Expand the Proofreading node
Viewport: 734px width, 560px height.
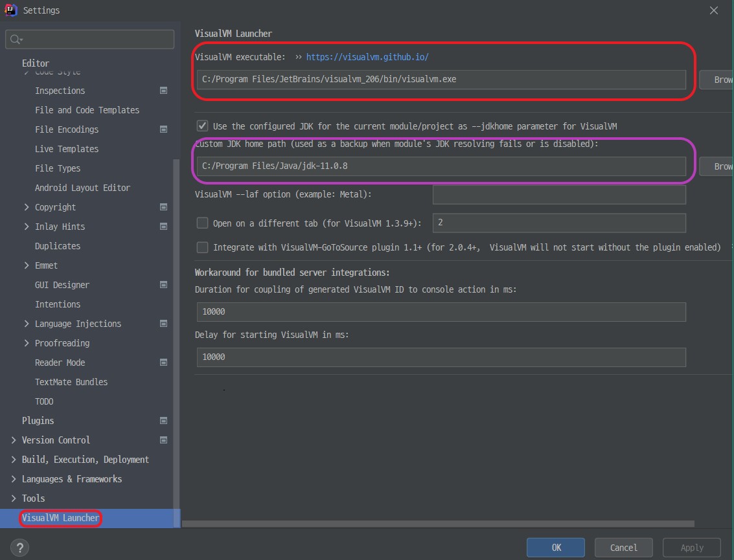[26, 343]
